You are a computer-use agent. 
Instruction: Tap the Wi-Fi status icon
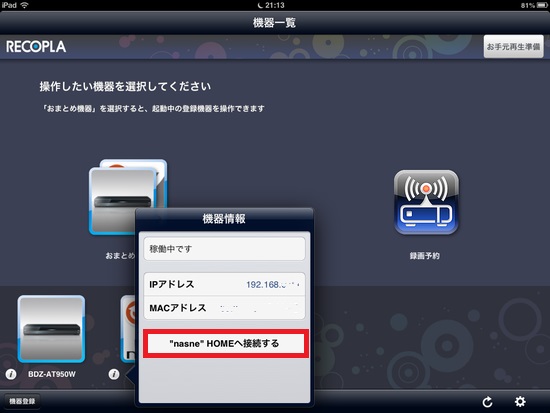point(25,5)
